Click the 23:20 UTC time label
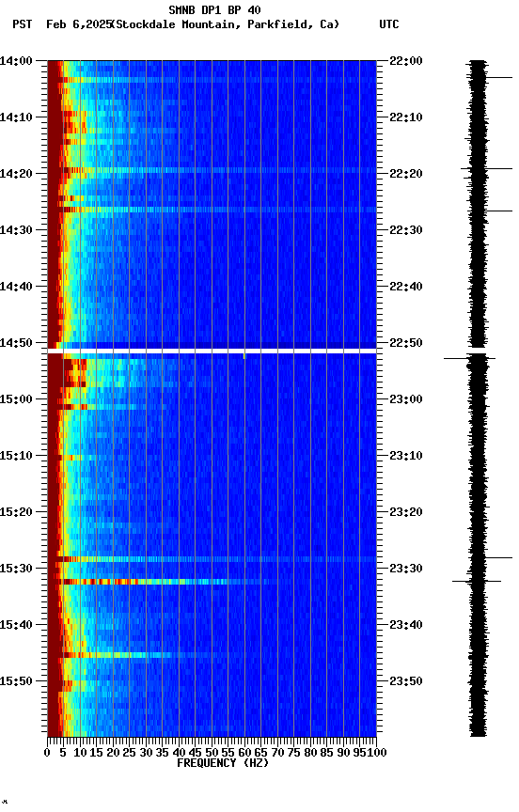 (406, 512)
